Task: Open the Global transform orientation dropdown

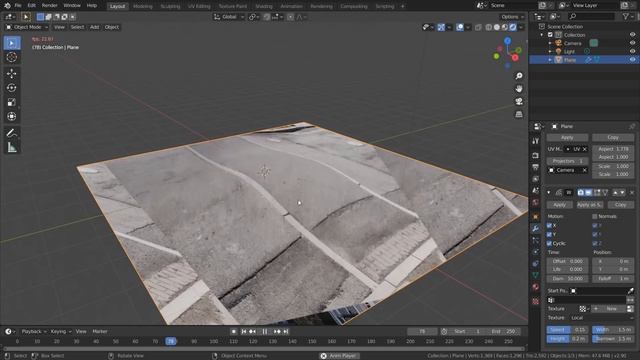Action: [x=229, y=17]
